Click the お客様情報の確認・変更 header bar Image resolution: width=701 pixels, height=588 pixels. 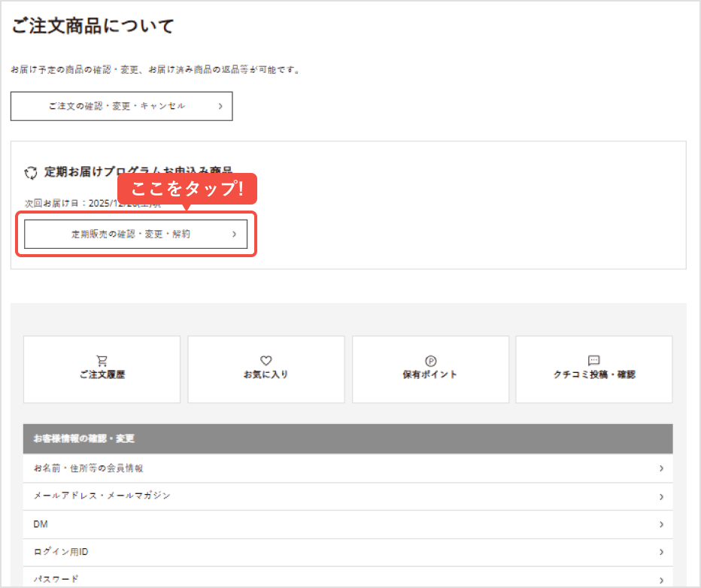(350, 438)
